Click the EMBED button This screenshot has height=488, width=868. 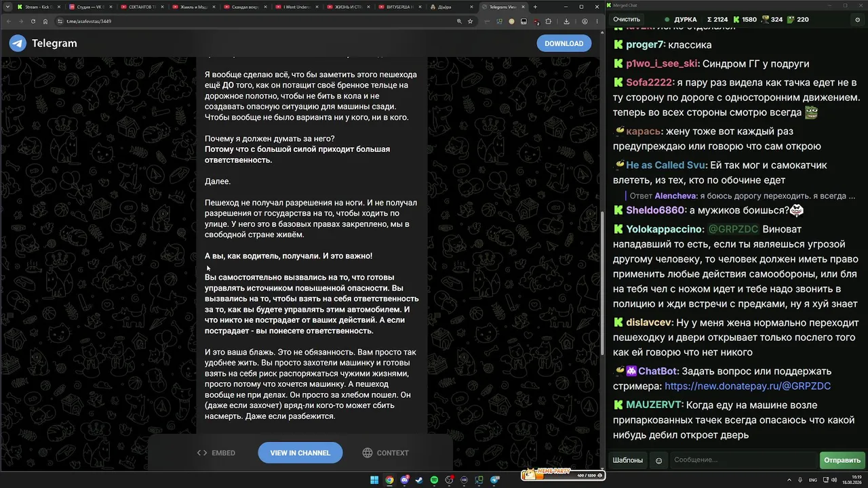[216, 453]
